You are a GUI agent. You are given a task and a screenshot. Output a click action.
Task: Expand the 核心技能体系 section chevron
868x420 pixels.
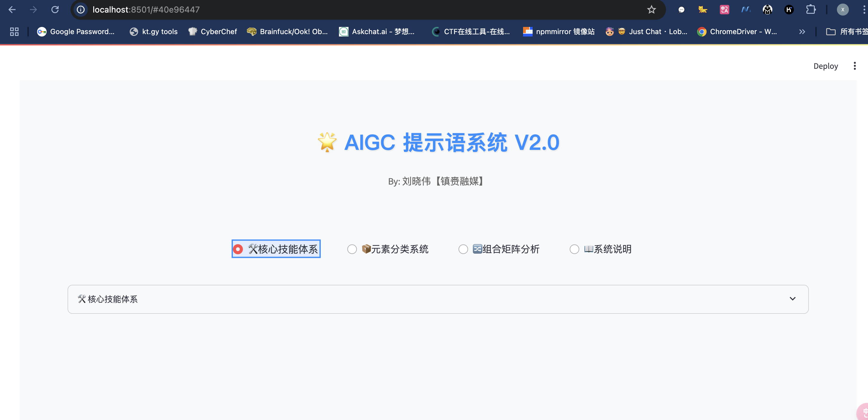coord(792,299)
